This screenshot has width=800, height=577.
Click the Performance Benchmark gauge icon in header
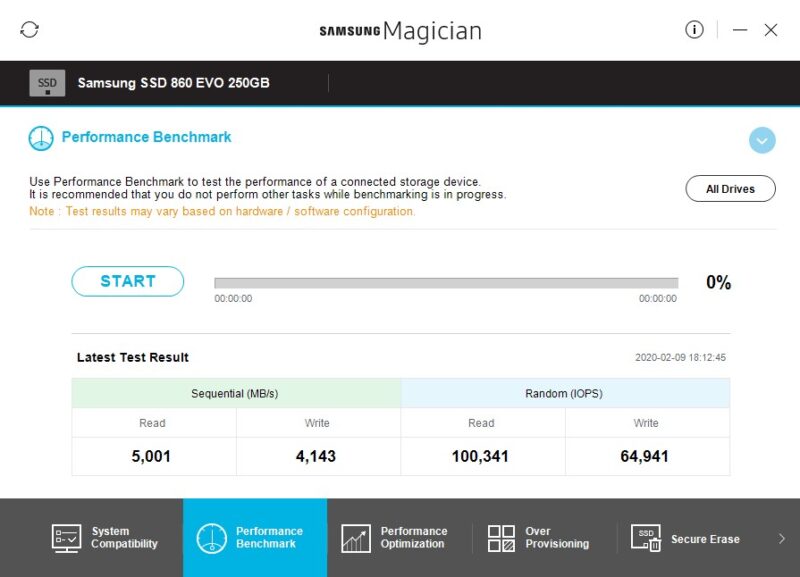pyautogui.click(x=39, y=137)
